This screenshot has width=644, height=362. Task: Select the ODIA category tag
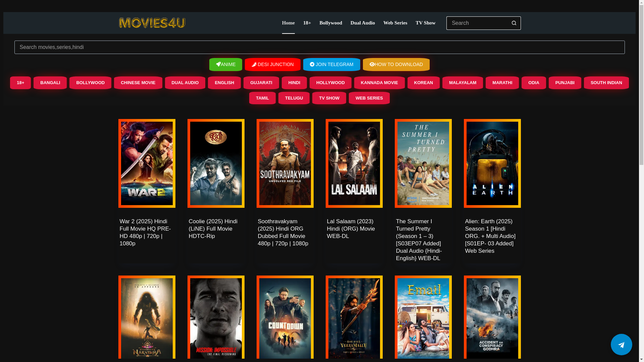point(534,83)
